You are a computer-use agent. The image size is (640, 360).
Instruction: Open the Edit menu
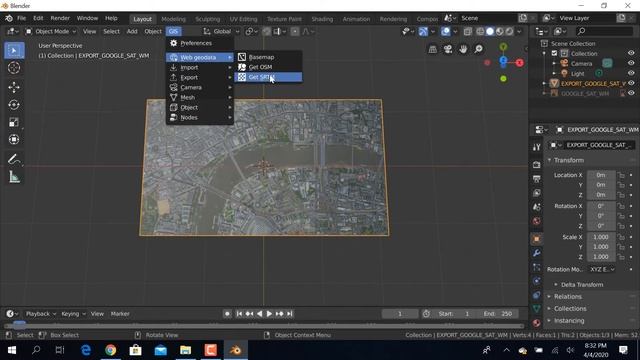38,18
